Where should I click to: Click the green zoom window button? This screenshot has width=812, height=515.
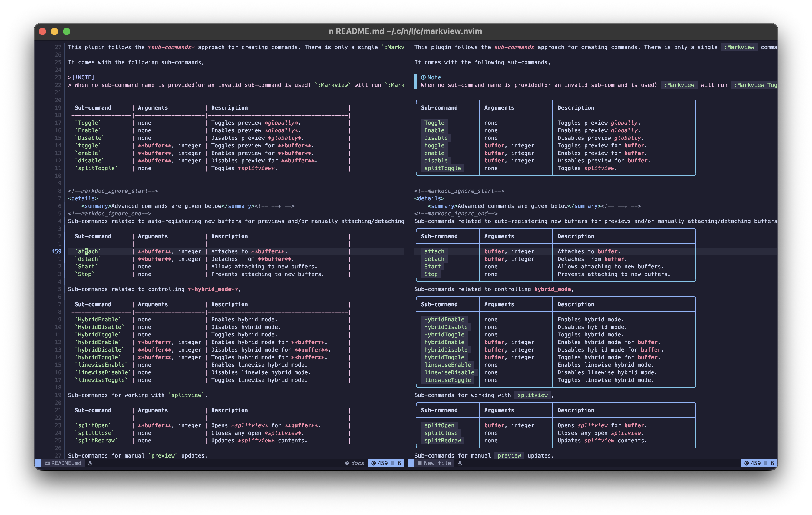tap(67, 31)
